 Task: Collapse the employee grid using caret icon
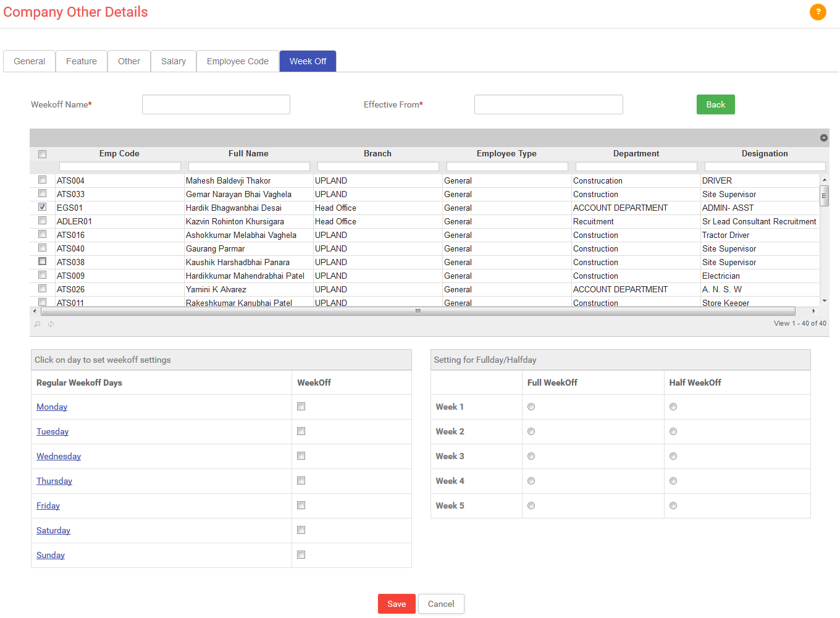[823, 138]
